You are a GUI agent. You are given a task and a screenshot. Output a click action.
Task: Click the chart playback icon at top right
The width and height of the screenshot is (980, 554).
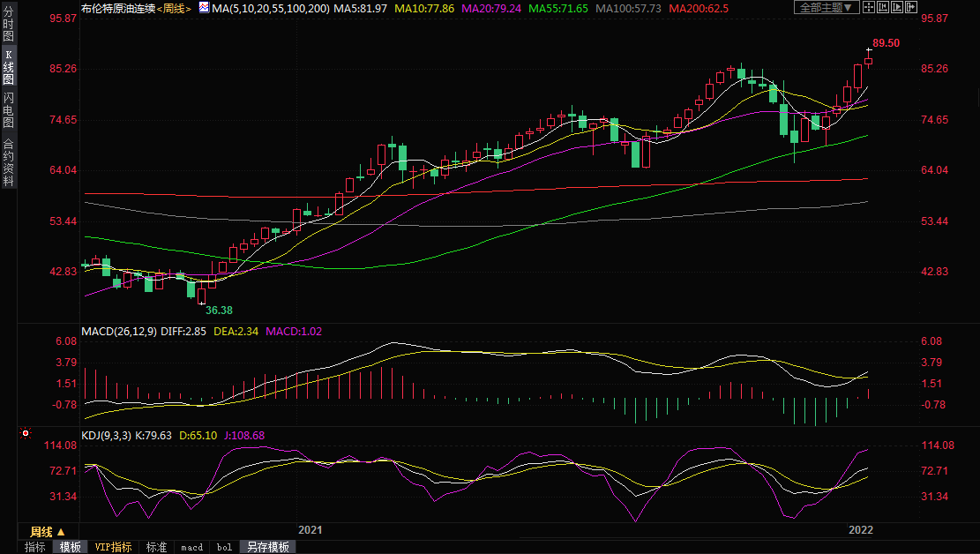click(897, 8)
